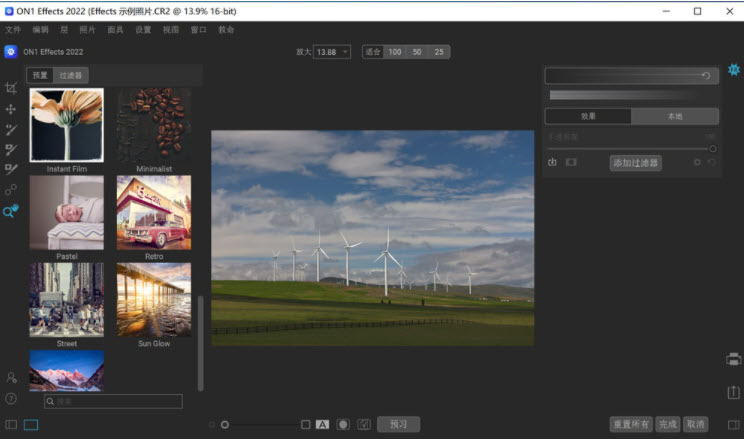Open the 文件 menu
This screenshot has width=744, height=439.
[x=13, y=30]
